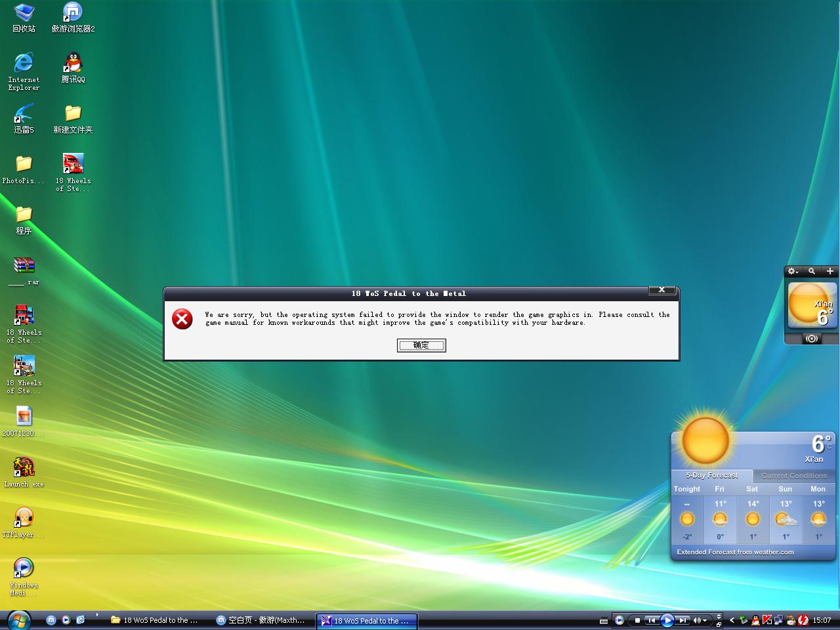Mute the taskbar media player speaker
The height and width of the screenshot is (630, 840).
697,620
